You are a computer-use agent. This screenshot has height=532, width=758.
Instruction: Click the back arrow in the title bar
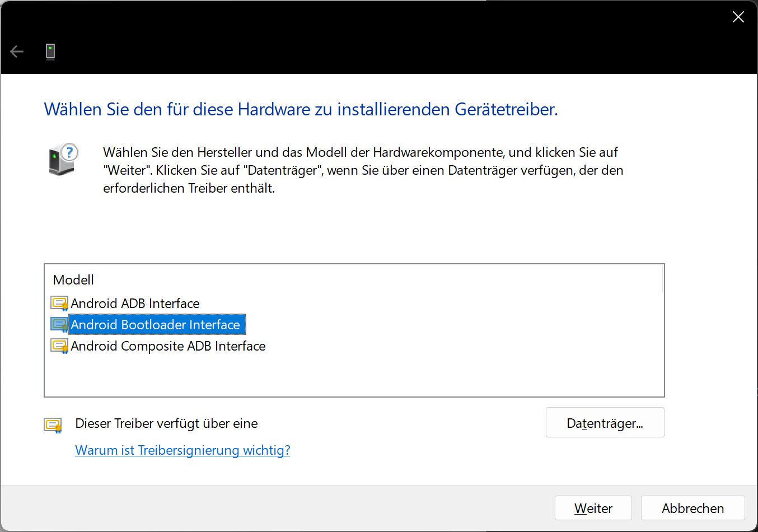[x=17, y=52]
